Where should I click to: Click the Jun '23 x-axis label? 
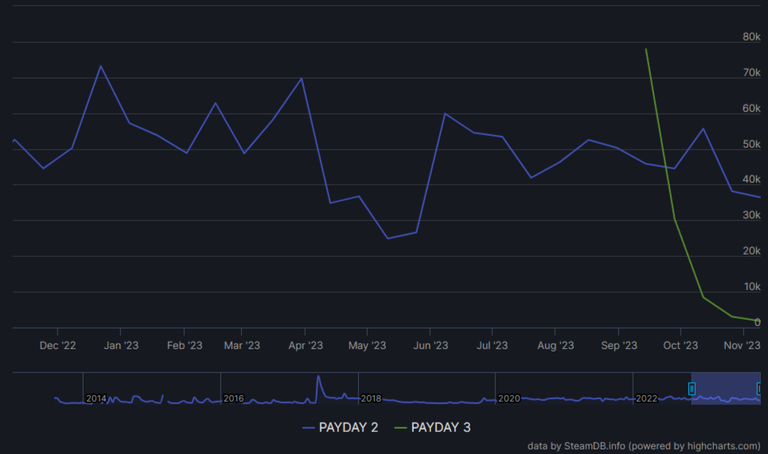(x=431, y=345)
